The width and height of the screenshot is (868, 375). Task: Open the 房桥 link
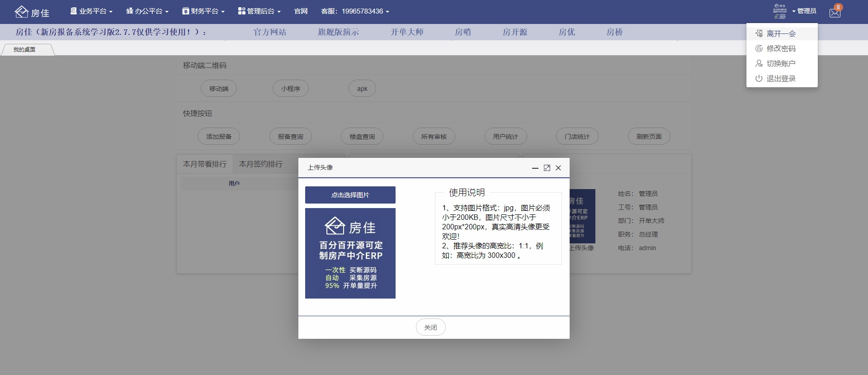614,32
